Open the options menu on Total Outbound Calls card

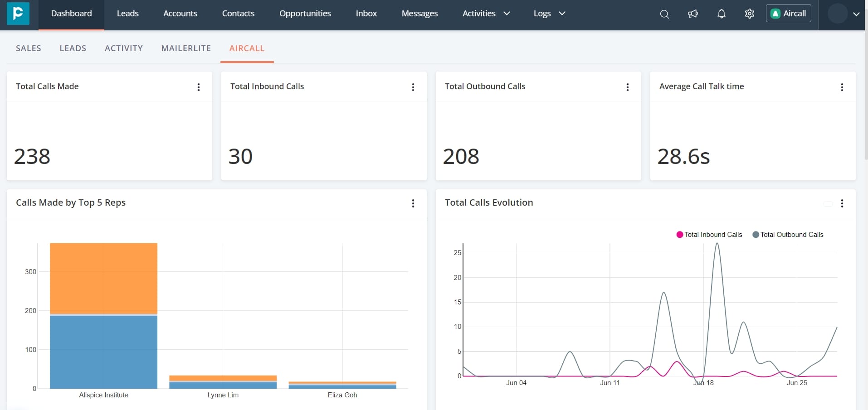click(628, 87)
